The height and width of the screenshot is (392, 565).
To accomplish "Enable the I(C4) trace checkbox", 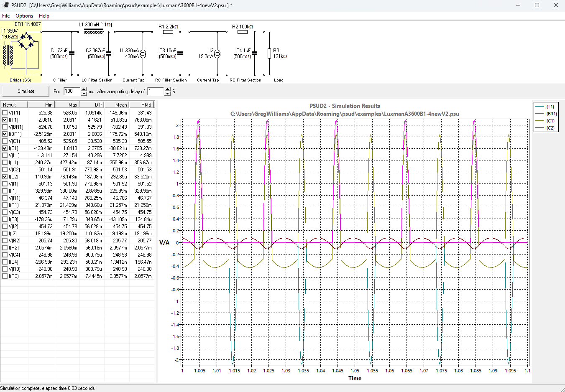I will 5,262.
